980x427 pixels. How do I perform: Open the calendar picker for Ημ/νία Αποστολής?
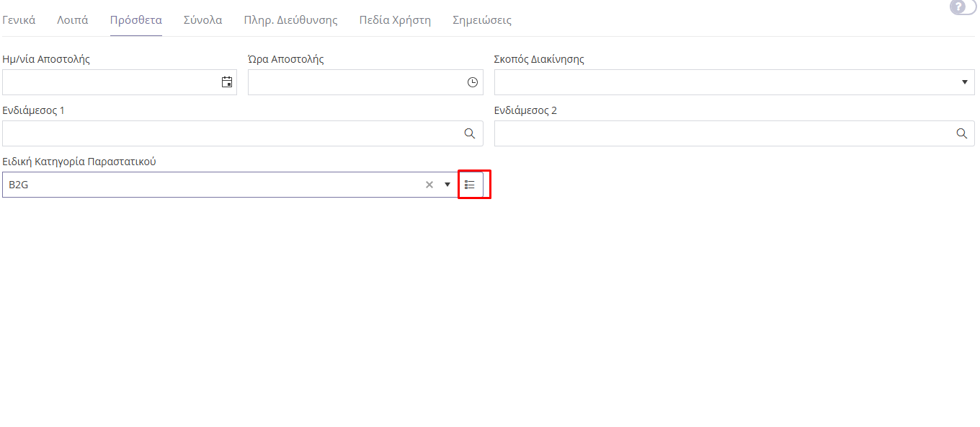[x=227, y=82]
